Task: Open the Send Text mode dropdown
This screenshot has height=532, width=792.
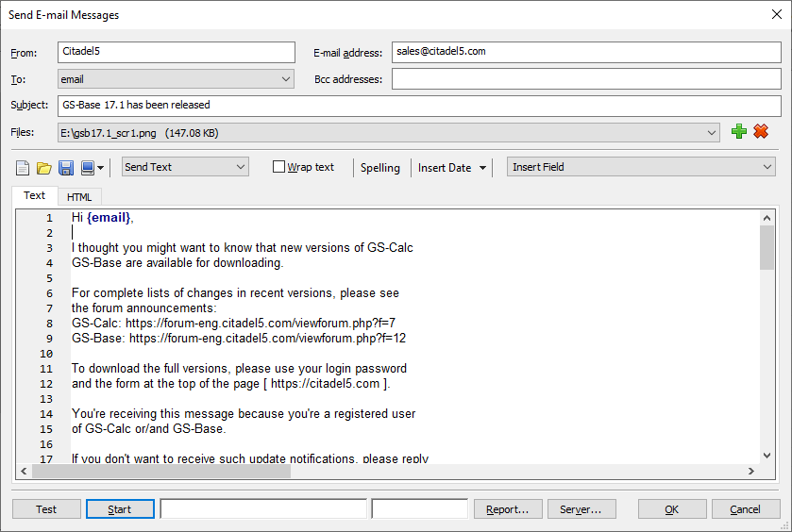Action: click(x=185, y=167)
